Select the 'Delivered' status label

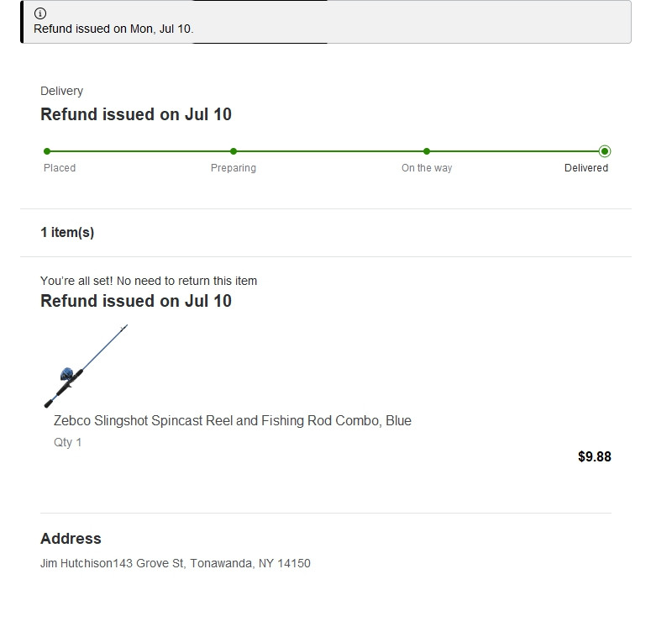click(x=586, y=168)
